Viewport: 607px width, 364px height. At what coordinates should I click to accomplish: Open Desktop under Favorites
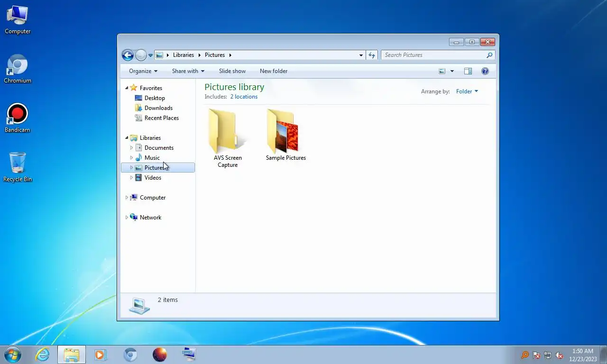[x=155, y=98]
